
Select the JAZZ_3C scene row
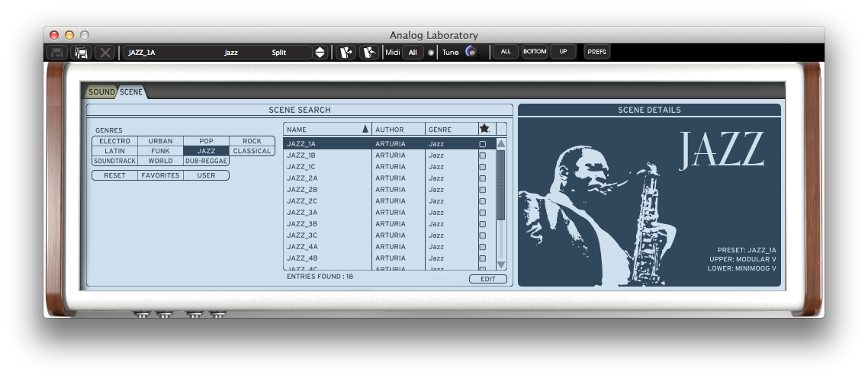pos(389,235)
